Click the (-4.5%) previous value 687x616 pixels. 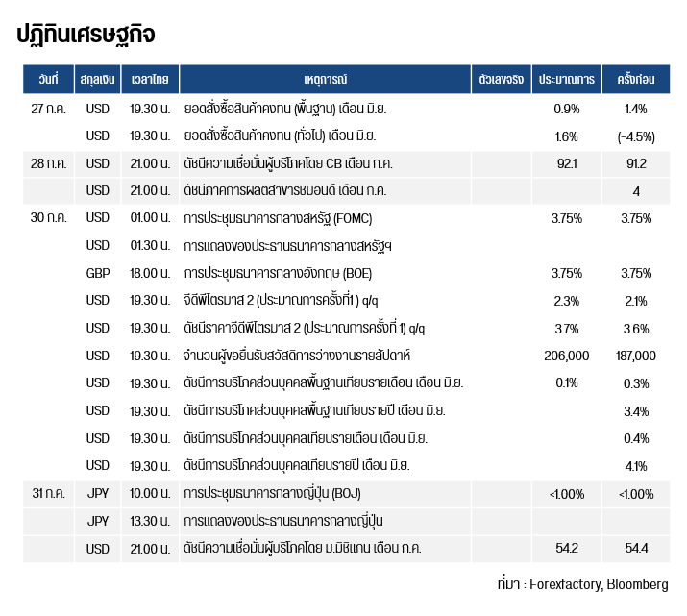pos(636,137)
